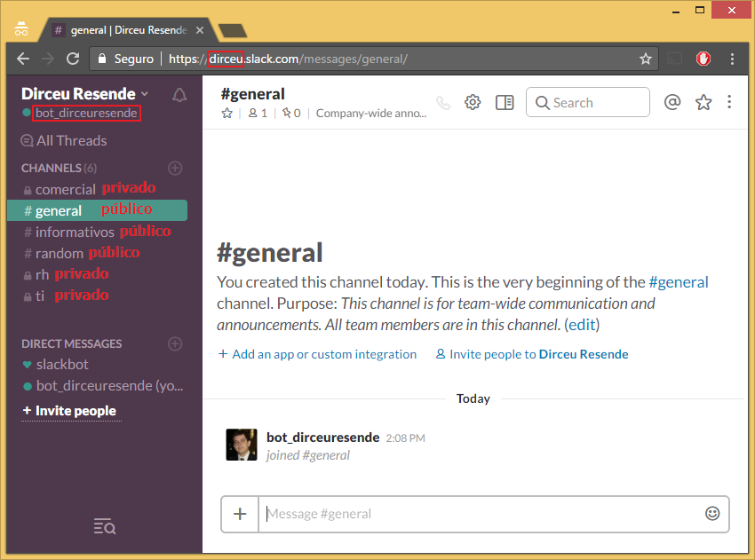Click bot_dirceuresende avatar photo

(242, 445)
